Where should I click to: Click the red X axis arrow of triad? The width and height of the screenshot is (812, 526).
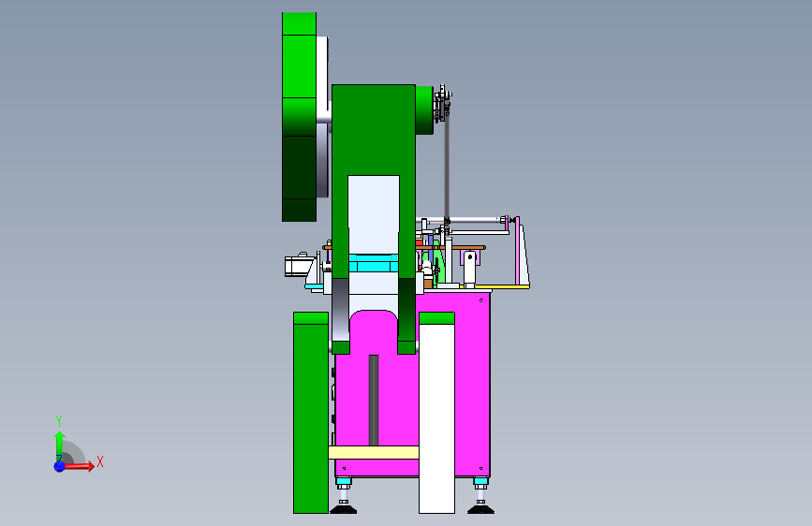pyautogui.click(x=80, y=466)
